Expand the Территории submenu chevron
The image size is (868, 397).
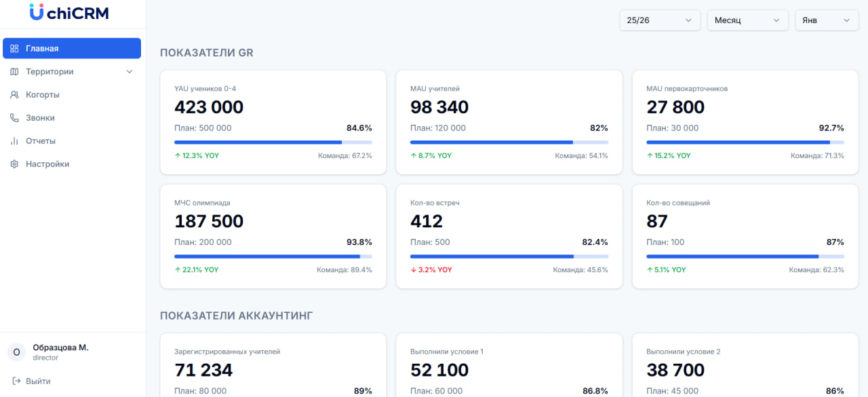(x=130, y=71)
